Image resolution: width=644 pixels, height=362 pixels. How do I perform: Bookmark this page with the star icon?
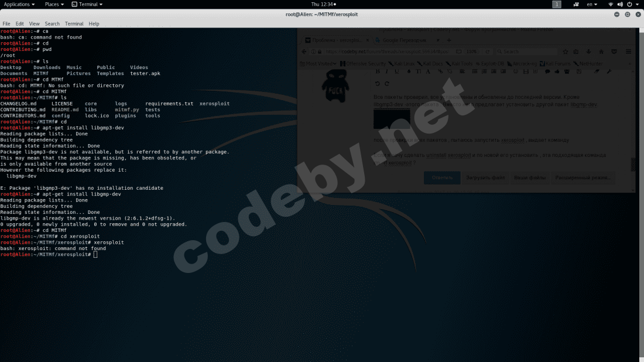click(x=566, y=52)
